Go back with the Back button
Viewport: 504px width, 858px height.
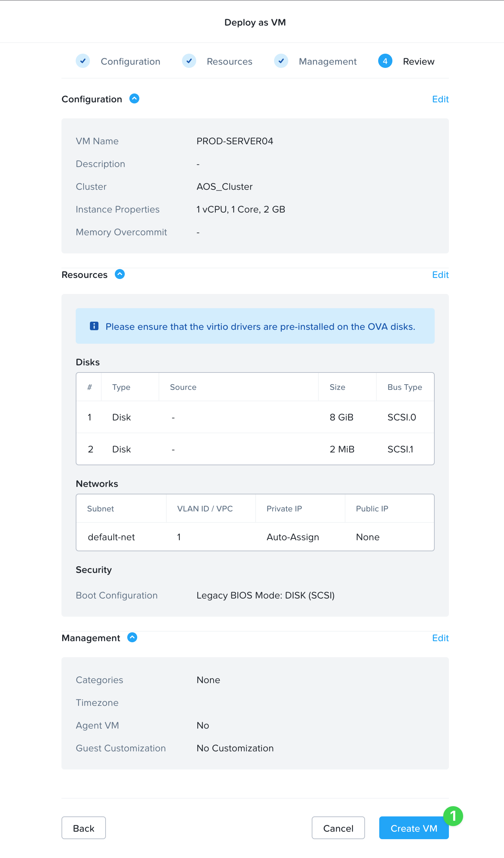[x=84, y=828]
